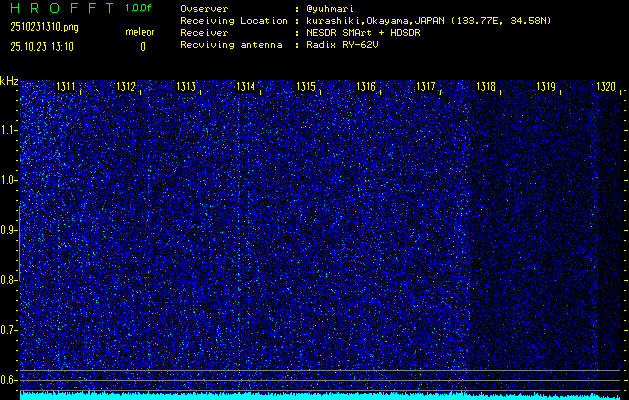Click time marker 1316
The width and height of the screenshot is (629, 400).
(x=366, y=87)
